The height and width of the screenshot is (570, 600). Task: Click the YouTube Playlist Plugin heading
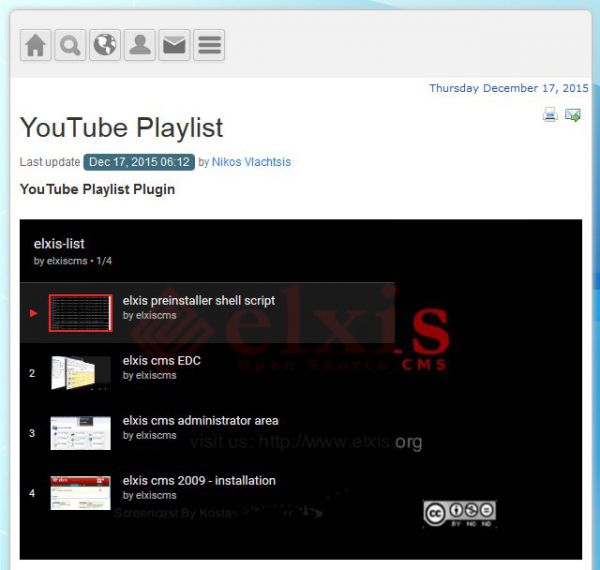click(x=98, y=189)
